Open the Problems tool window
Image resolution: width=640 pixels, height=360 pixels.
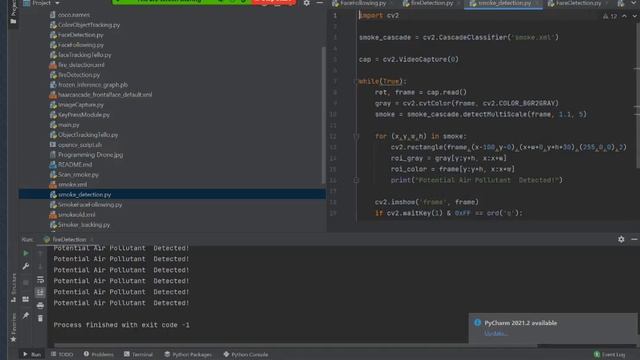click(98, 354)
